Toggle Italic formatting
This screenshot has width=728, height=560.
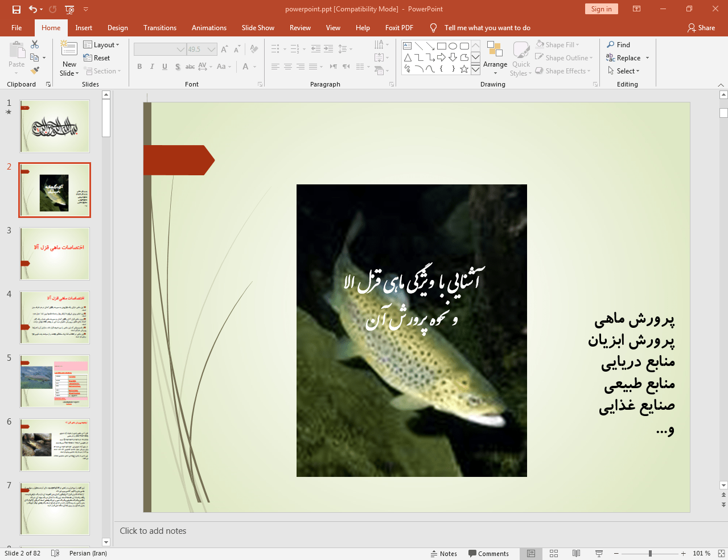pyautogui.click(x=152, y=67)
